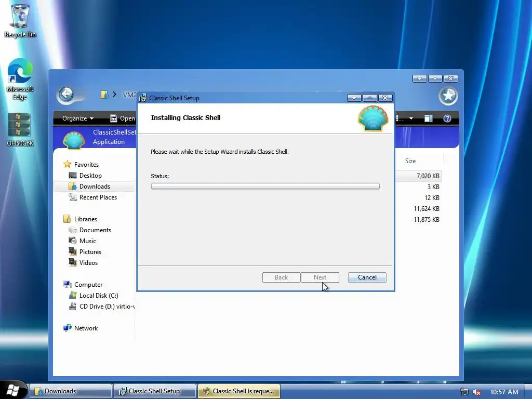Viewport: 532px width, 399px height.
Task: Click the installer icon in setup title bar
Action: coord(143,98)
